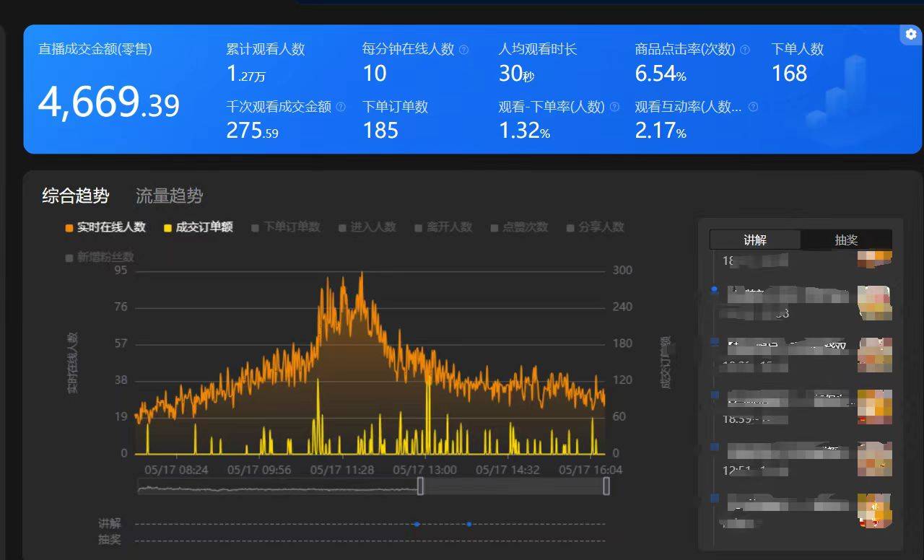Open the settings gear on the blue panel
Viewport: 924px width, 560px height.
coord(911,35)
